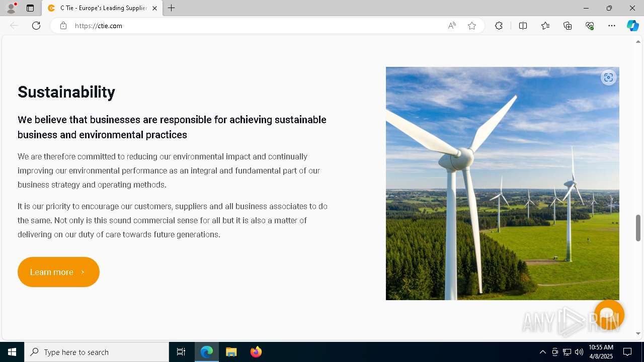The image size is (644, 362).
Task: Open the notification center icon
Action: coord(627,352)
